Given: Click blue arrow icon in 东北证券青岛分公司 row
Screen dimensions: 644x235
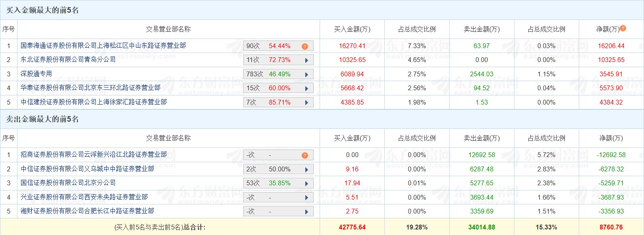Looking at the screenshot, I should coord(306,60).
